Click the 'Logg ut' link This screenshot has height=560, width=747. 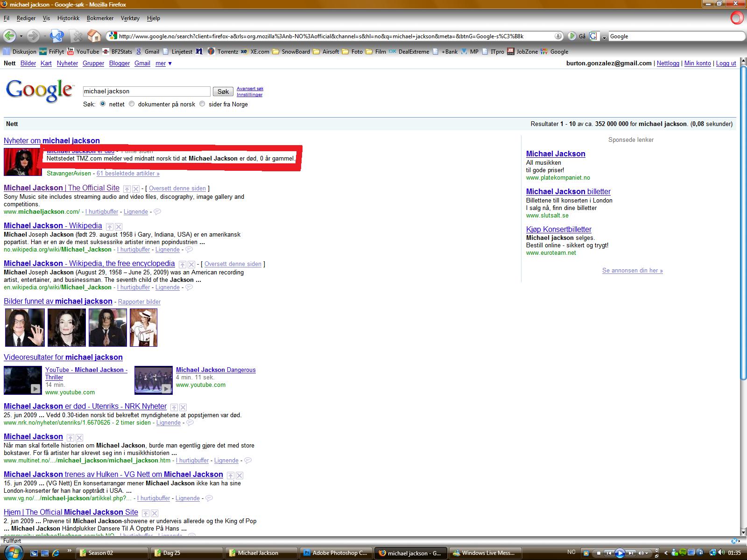coord(726,63)
